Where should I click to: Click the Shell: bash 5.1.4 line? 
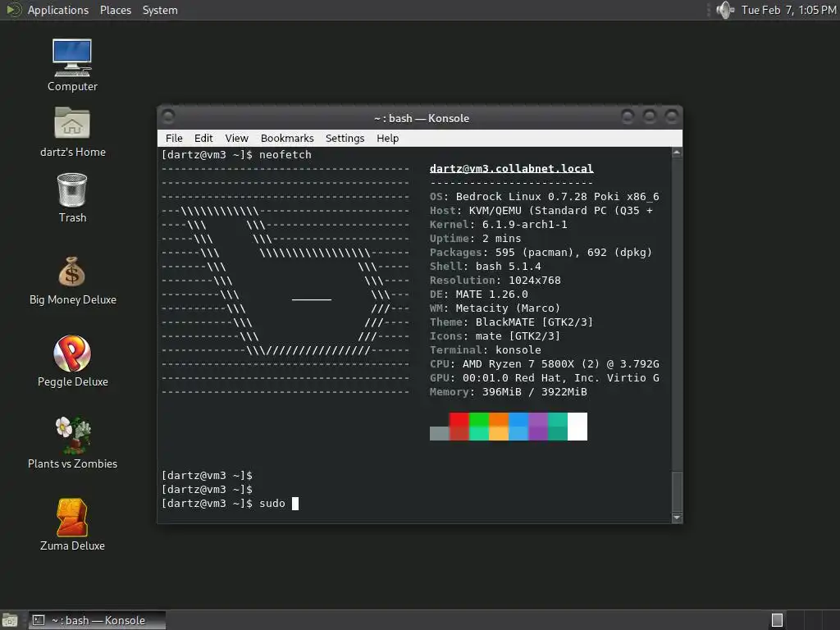[x=486, y=267]
